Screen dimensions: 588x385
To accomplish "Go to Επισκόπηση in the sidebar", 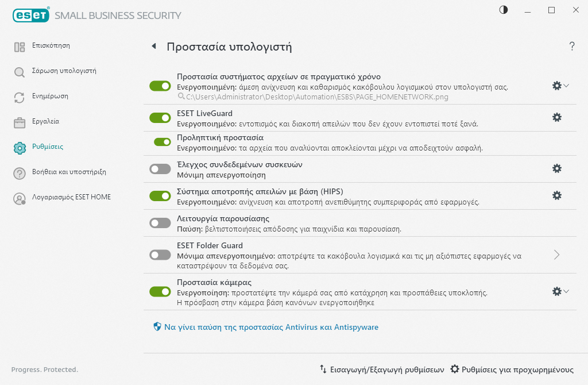I will tap(51, 45).
